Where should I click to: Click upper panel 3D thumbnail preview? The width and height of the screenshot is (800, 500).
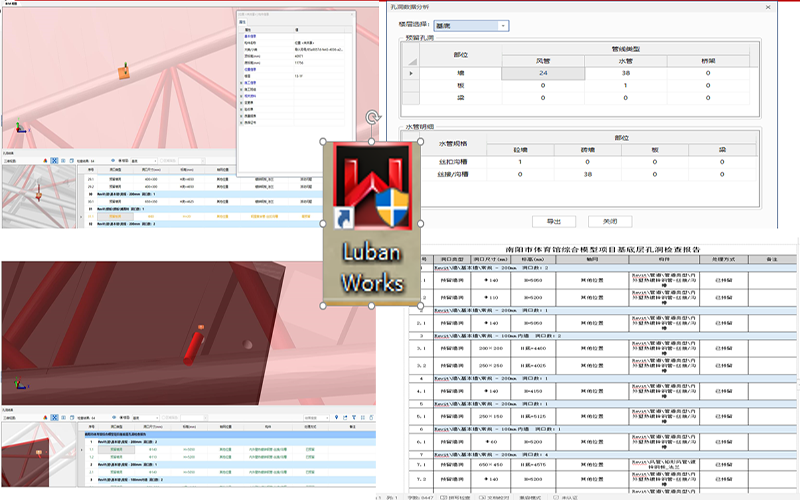click(x=39, y=196)
